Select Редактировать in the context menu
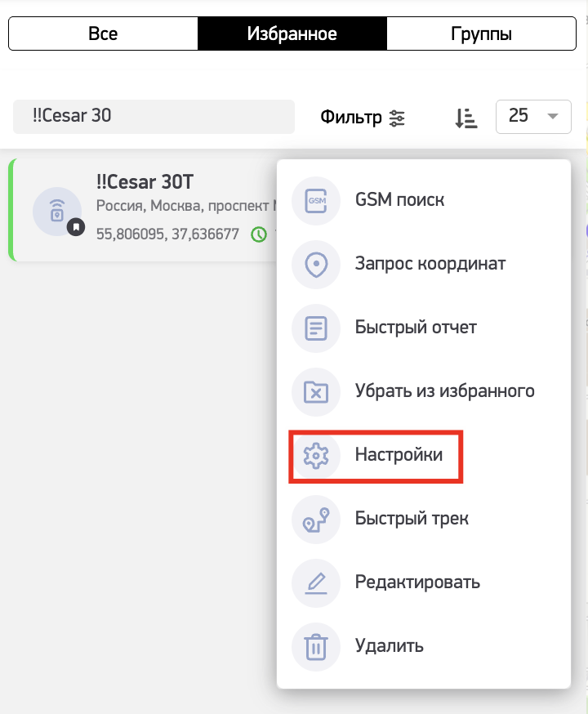The height and width of the screenshot is (714, 588). click(x=417, y=582)
